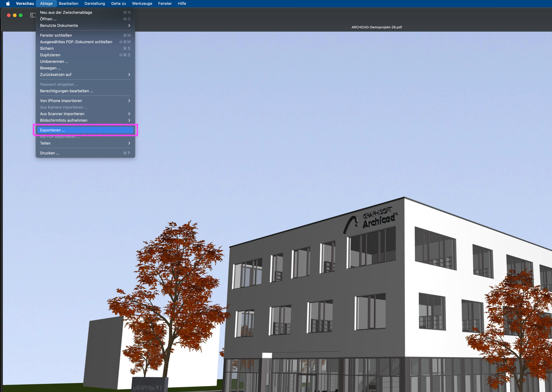Expand Bildschirmfoto aufnehmen submenu
The height and width of the screenshot is (392, 552).
(85, 120)
